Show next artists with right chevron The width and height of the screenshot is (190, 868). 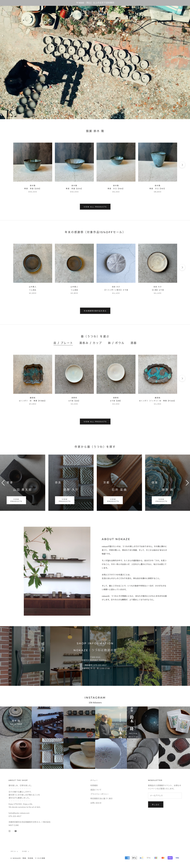pos(187,482)
